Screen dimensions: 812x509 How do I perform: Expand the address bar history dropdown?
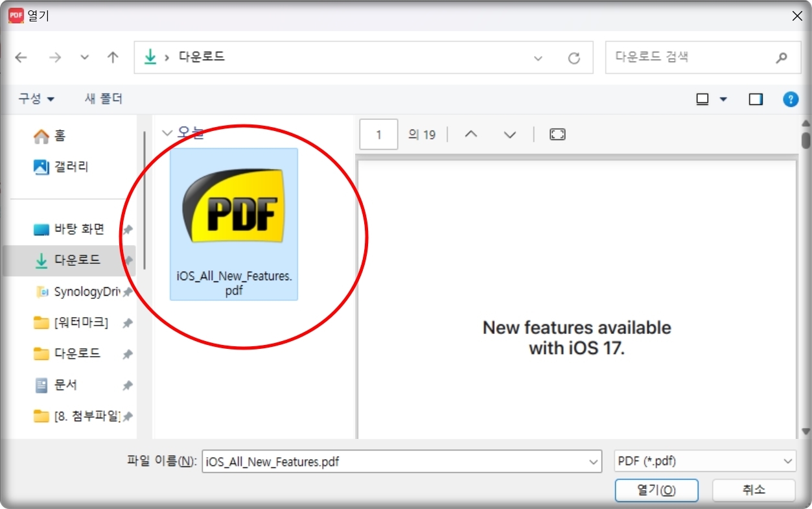click(538, 58)
